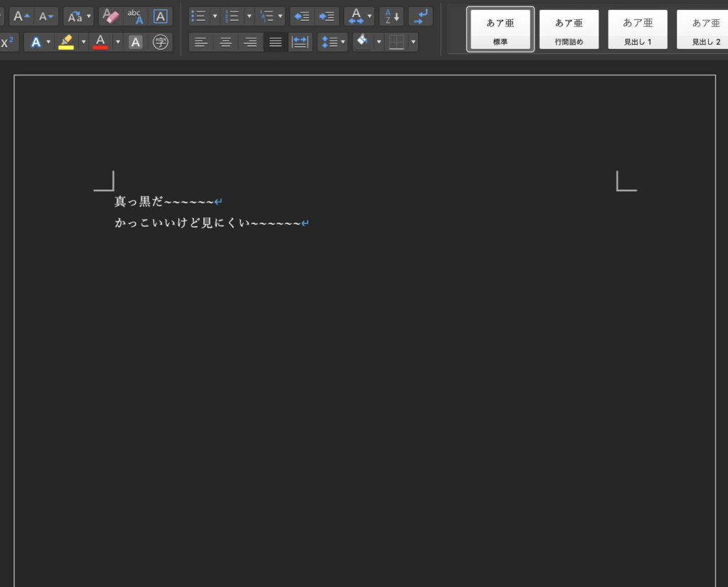Open the Font Color dropdown arrow
This screenshot has width=728, height=587.
tap(118, 41)
